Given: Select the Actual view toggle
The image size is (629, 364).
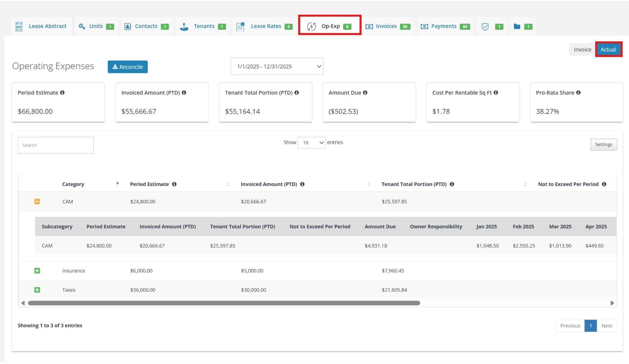Looking at the screenshot, I should [x=608, y=50].
